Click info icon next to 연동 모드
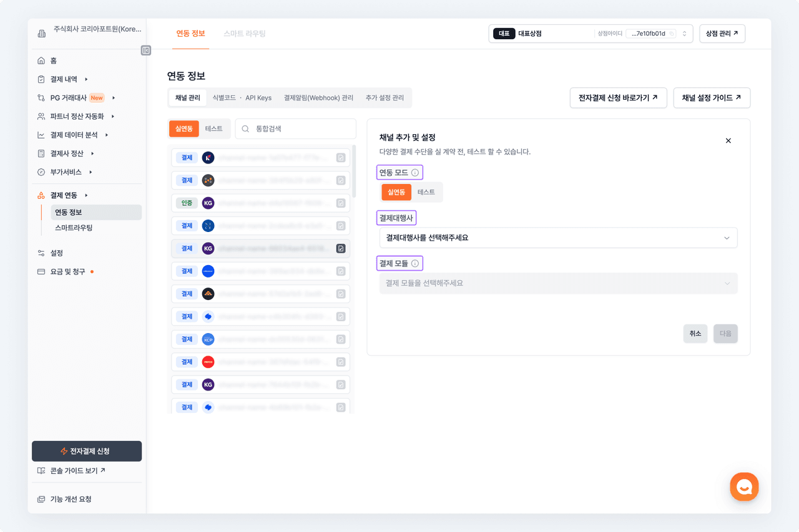The width and height of the screenshot is (799, 532). 415,173
